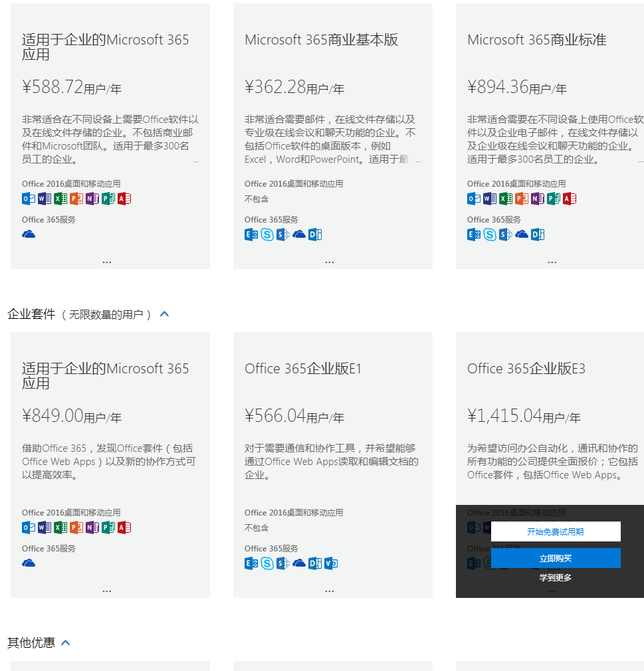644x671 pixels.
Task: Click the 立即购买 button
Action: pos(556,558)
